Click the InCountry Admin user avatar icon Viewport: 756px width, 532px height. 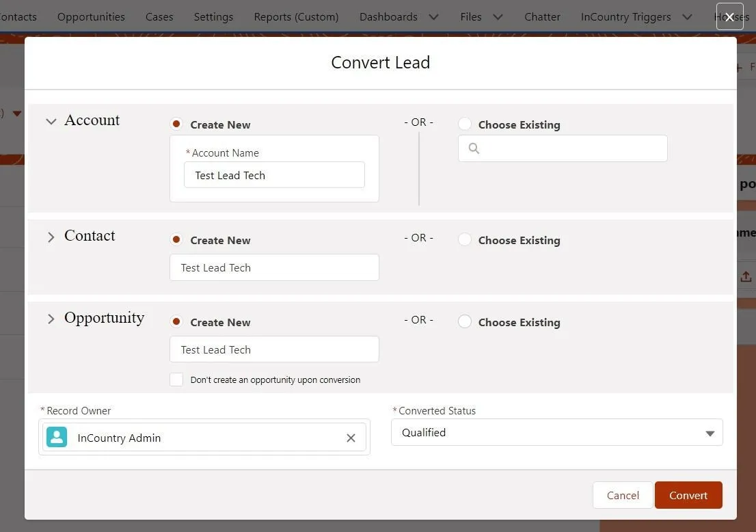click(x=57, y=438)
